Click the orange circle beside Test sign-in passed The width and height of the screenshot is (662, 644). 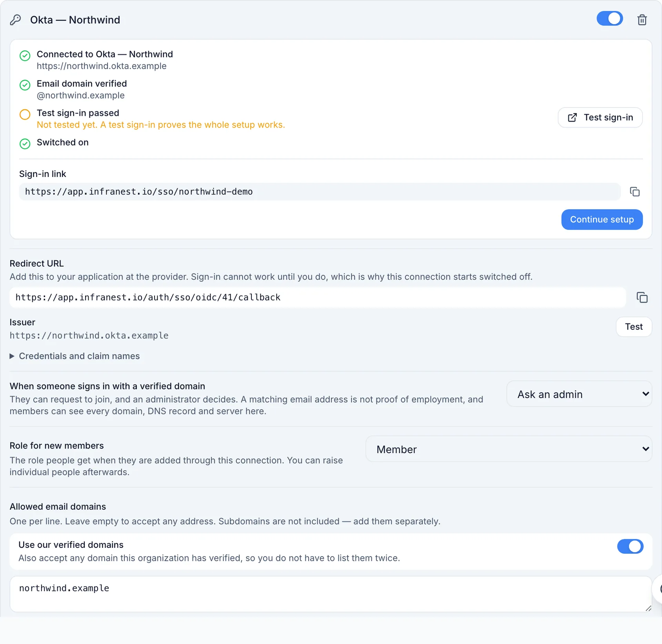point(25,114)
